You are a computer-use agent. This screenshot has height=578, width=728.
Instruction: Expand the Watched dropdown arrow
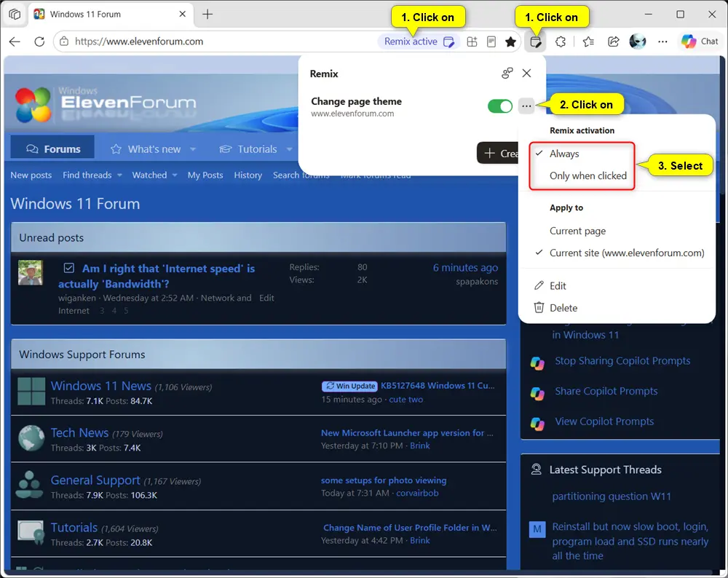[x=175, y=175]
